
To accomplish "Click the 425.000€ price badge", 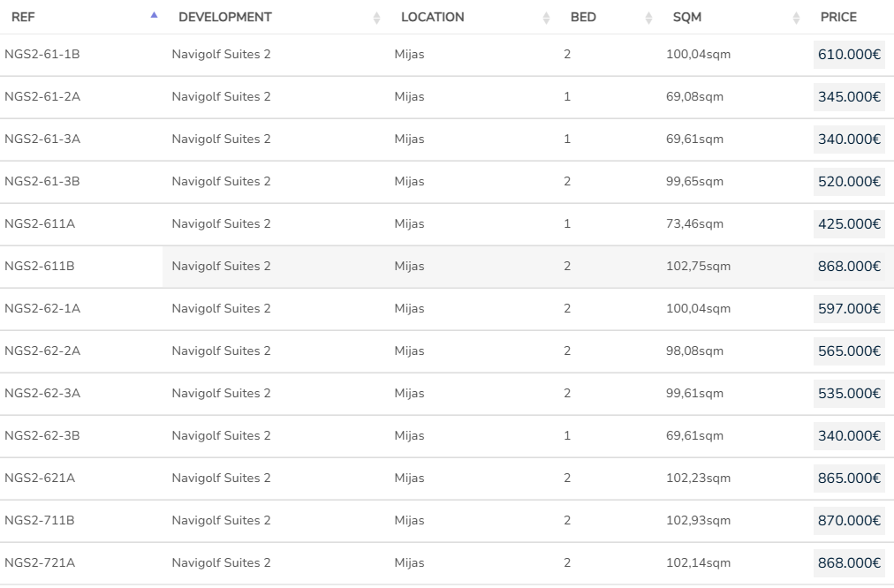I will (x=849, y=224).
